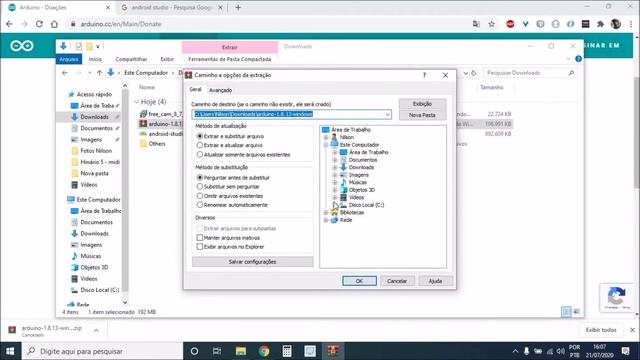Open download item options arrow in Chrome
The height and width of the screenshot is (360, 640).
[96, 331]
